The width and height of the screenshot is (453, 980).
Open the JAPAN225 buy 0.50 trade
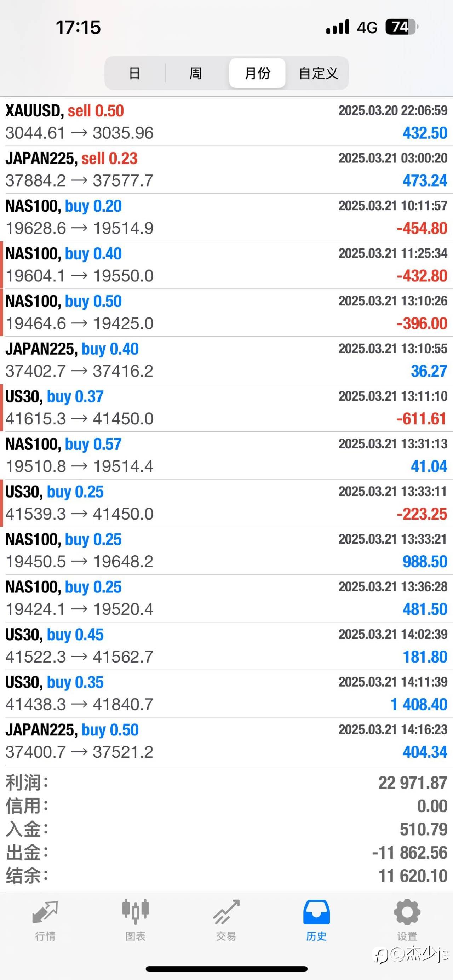coord(226,741)
